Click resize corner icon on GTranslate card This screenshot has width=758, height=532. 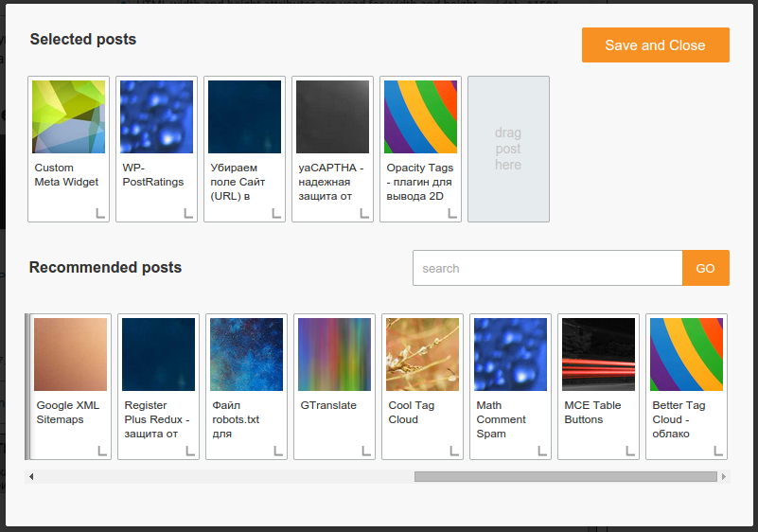(366, 452)
